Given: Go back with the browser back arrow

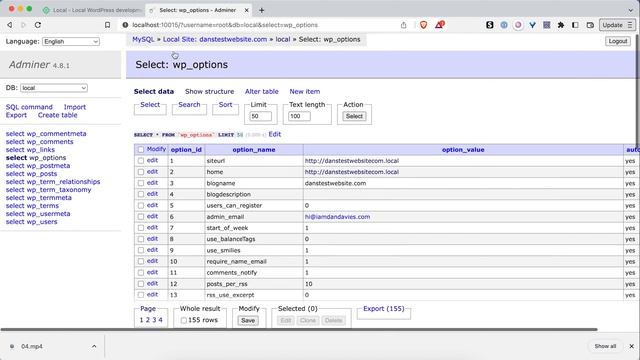Looking at the screenshot, I should [x=10, y=25].
